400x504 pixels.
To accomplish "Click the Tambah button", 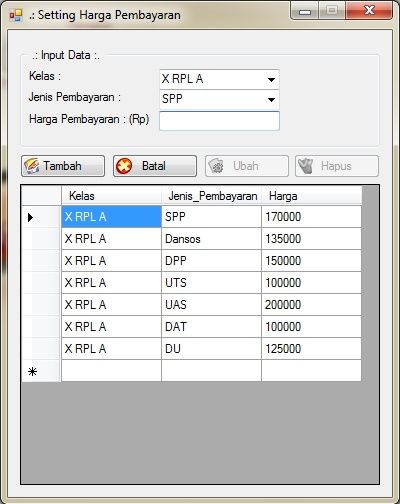I will (63, 166).
